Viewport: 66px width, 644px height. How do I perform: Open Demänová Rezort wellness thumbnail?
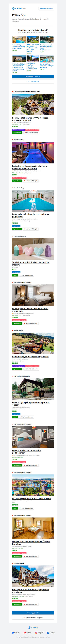click(47, 59)
